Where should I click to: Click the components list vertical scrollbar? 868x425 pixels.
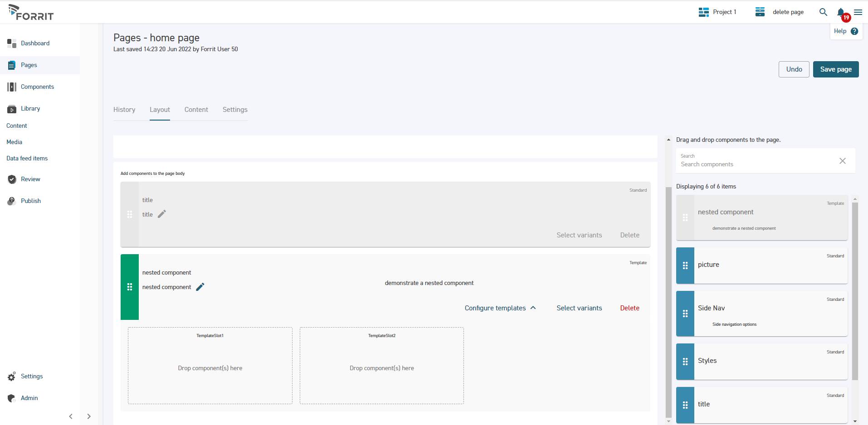point(855,290)
